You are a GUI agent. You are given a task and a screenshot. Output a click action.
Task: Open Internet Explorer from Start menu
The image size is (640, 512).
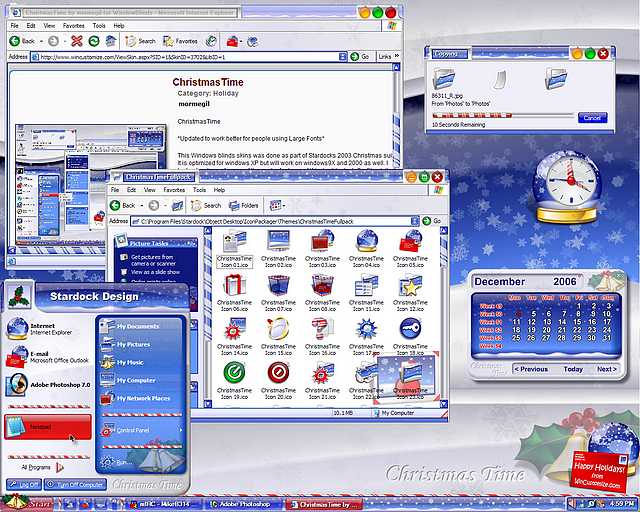[x=48, y=329]
